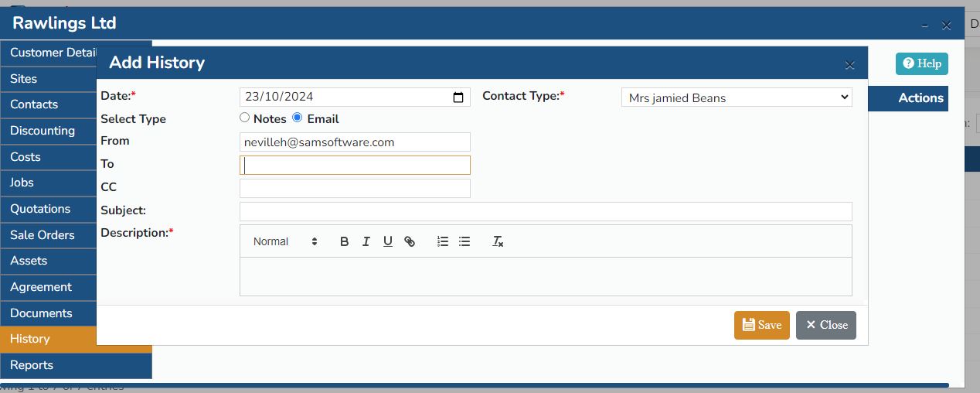980x393 pixels.
Task: Start a numbered list in description
Action: pos(443,241)
